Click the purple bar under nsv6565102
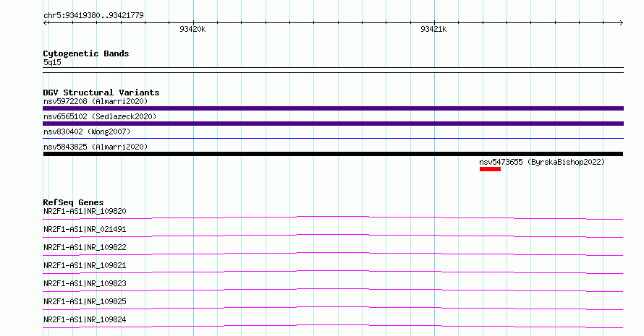The image size is (644, 336). [x=333, y=124]
